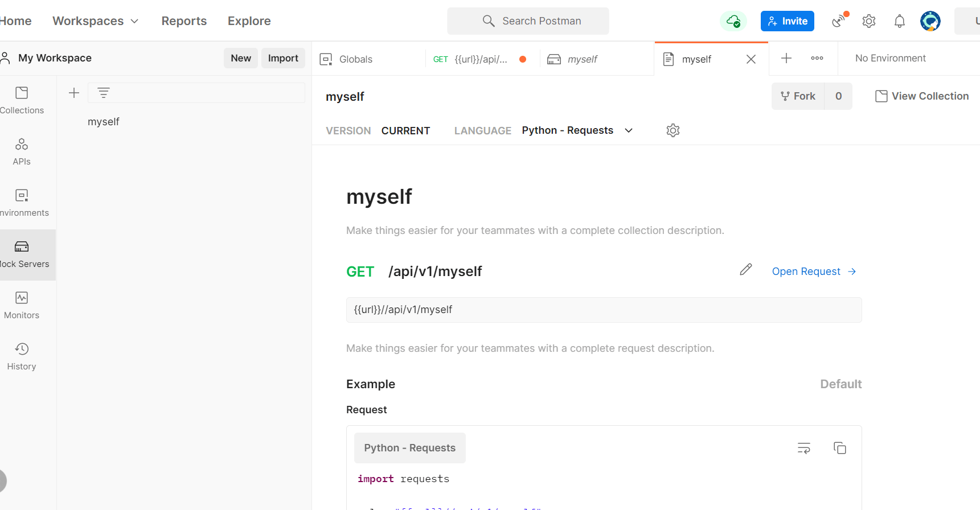Screen dimensions: 980x510
Task: Click the pencil edit icon for request
Action: 746,270
